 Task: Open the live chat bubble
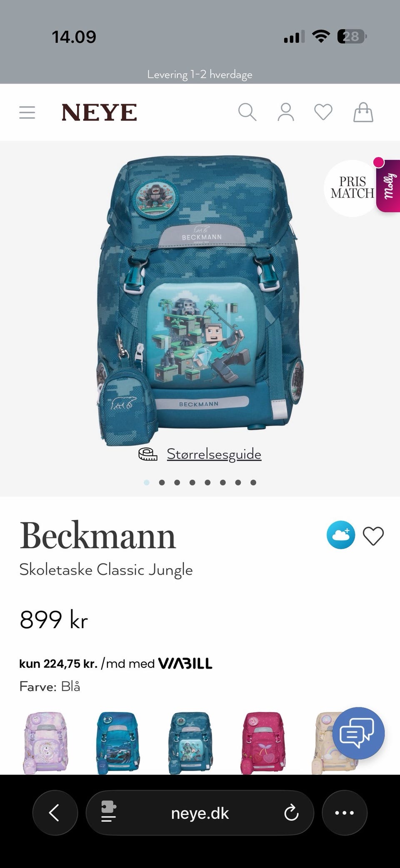coord(358,733)
